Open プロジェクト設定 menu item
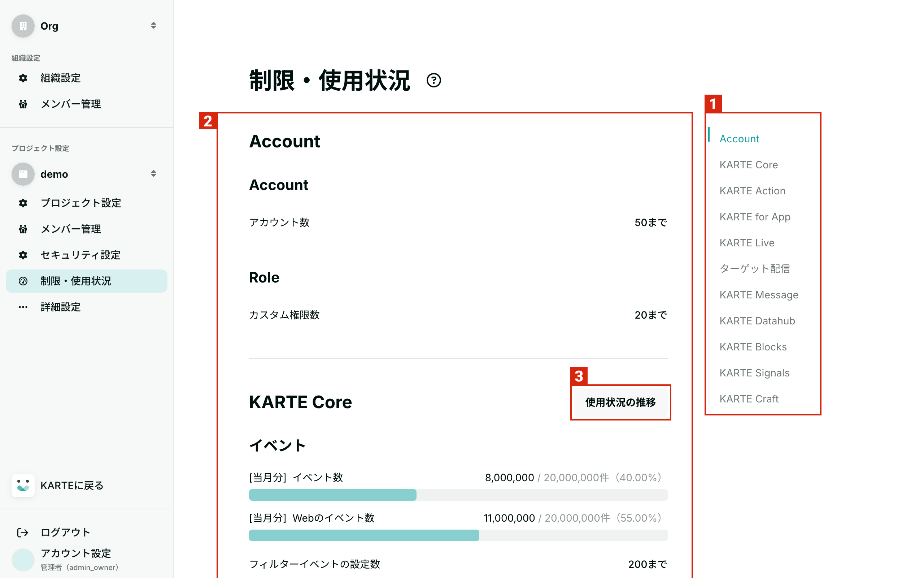The width and height of the screenshot is (924, 578). [87, 203]
